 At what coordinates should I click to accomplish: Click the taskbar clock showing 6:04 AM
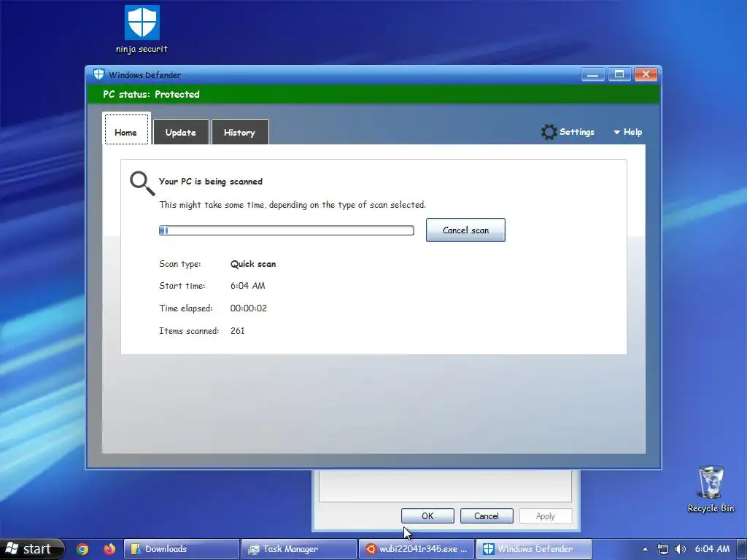pos(712,549)
